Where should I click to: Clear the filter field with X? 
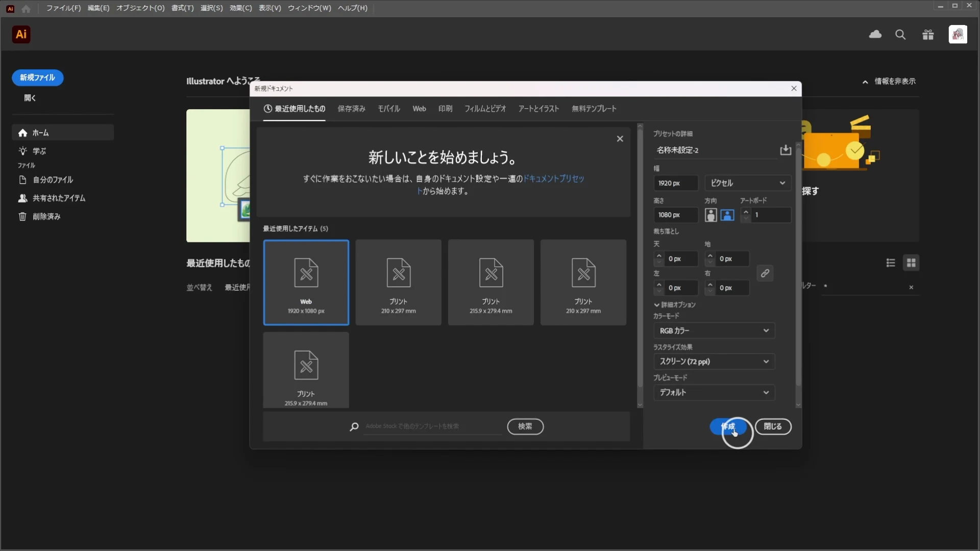pyautogui.click(x=911, y=288)
